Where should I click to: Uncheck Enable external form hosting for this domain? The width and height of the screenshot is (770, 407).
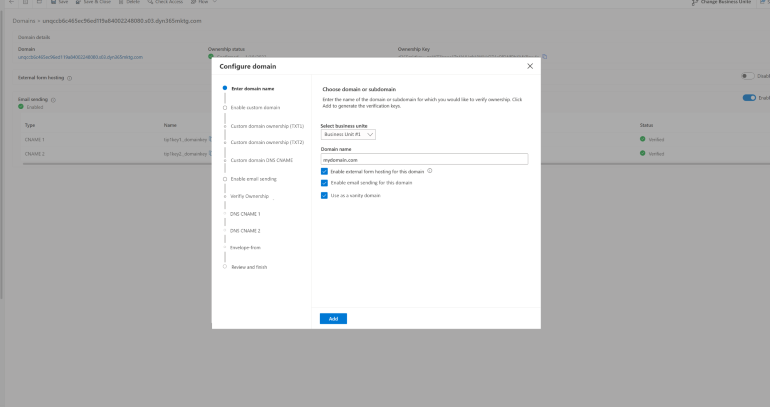click(x=324, y=171)
